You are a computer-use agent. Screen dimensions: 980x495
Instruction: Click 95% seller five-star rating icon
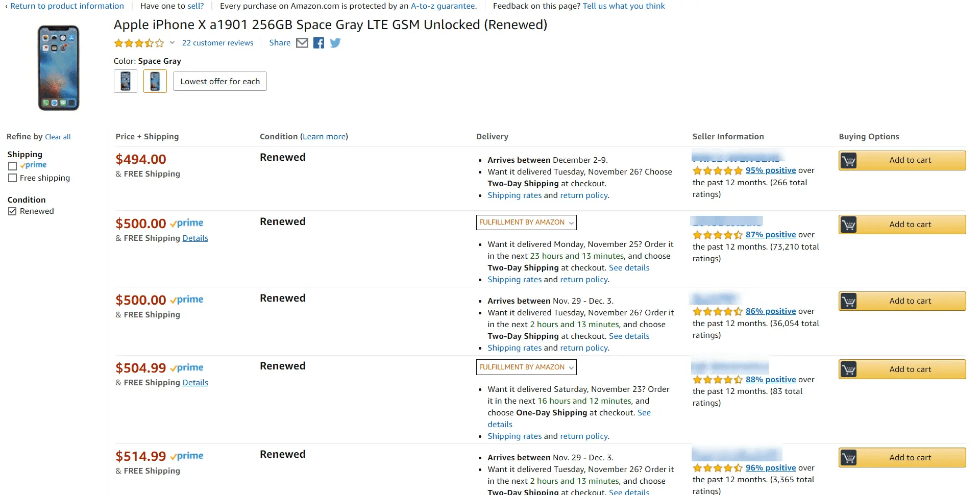pyautogui.click(x=718, y=170)
